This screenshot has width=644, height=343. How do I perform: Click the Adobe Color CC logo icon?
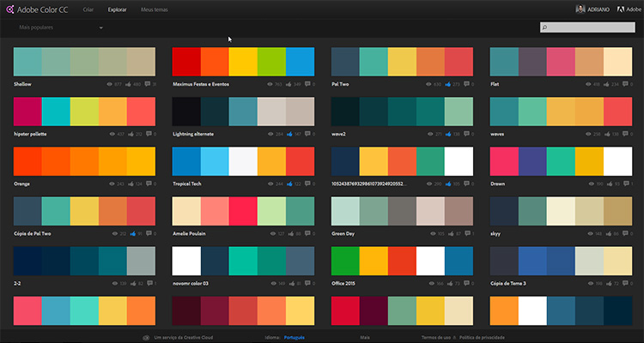(x=9, y=9)
